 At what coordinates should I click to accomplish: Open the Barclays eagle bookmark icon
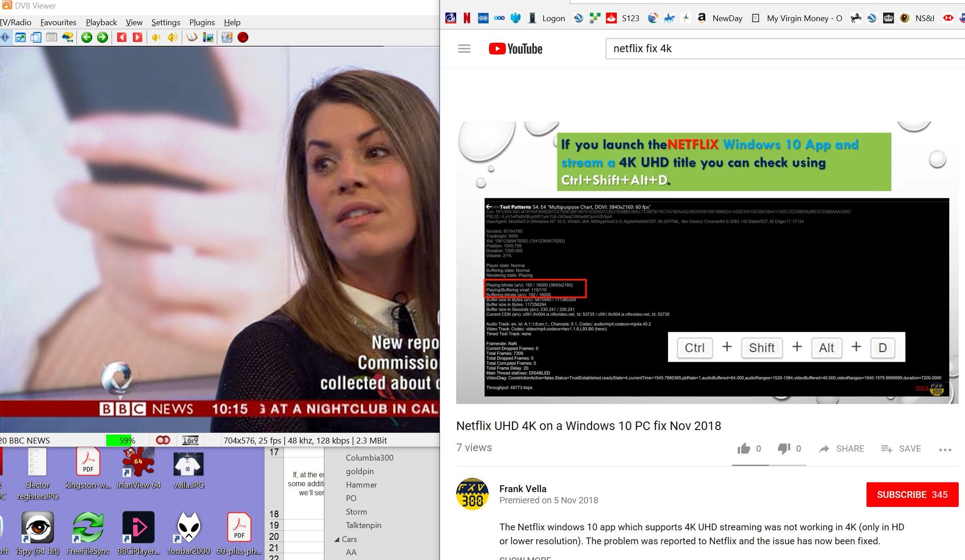(x=516, y=18)
